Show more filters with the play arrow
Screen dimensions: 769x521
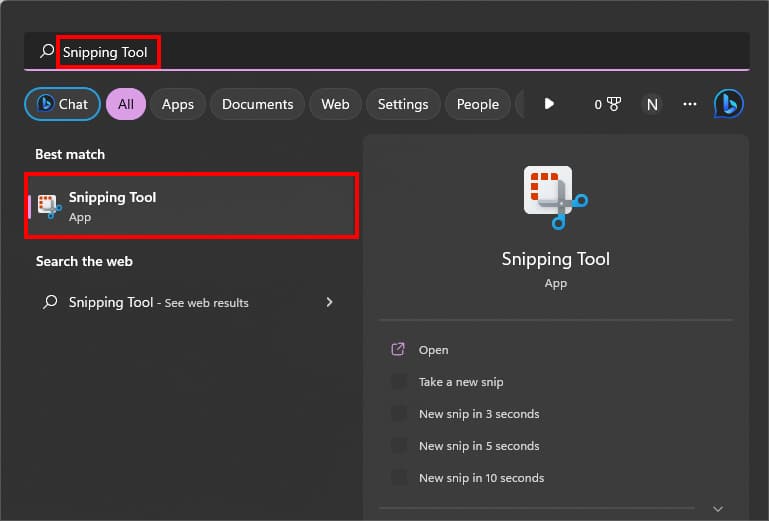coord(549,104)
